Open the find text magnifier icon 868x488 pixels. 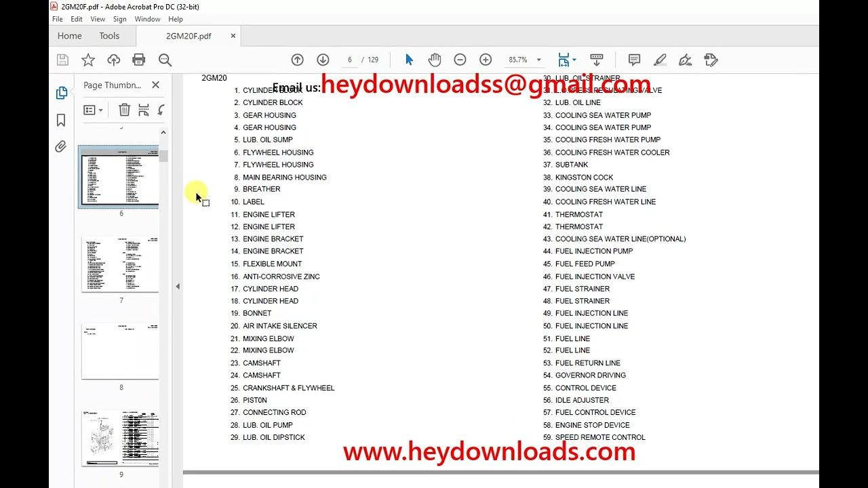(165, 60)
